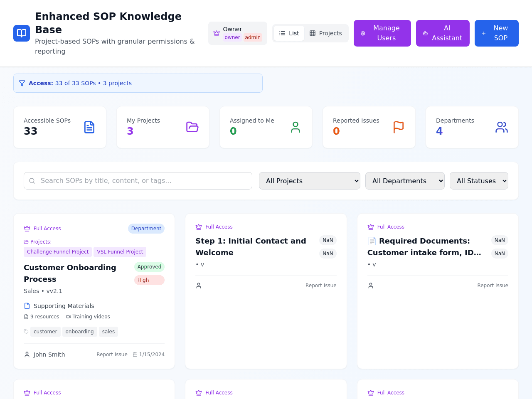Click the crown icon on the Required Documents card
The height and width of the screenshot is (399, 532).
pos(371,227)
